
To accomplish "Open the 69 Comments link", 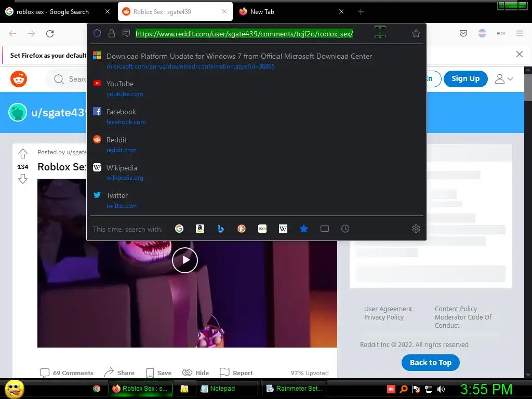I will click(66, 373).
